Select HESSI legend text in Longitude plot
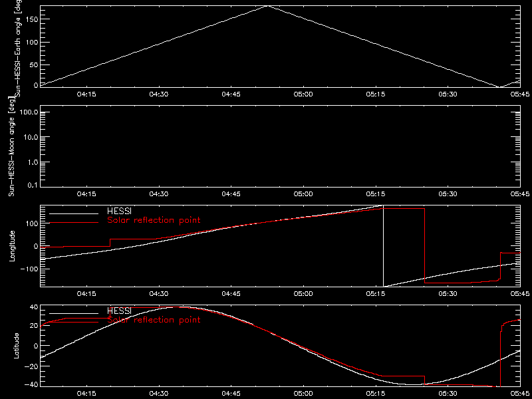The height and width of the screenshot is (399, 532). coord(119,211)
